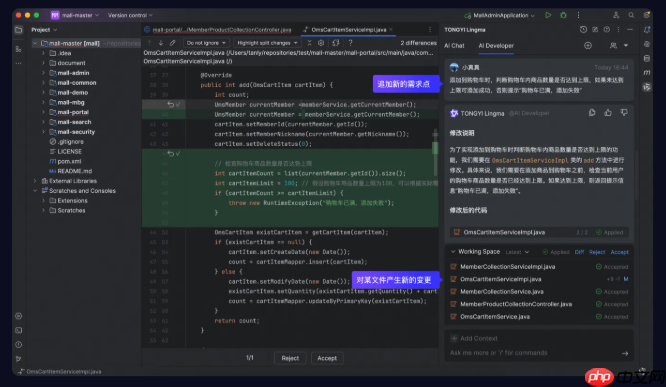
Task: Start a new chat with the compose icon
Action: [x=595, y=30]
